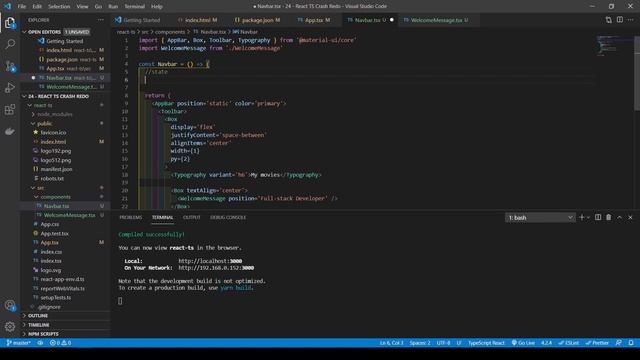Open changes icon in editor toolbar

point(609,20)
